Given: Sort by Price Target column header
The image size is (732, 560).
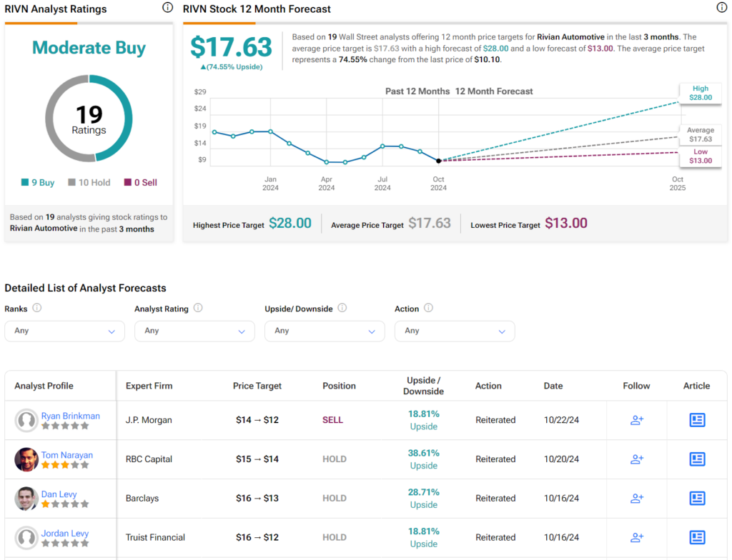Looking at the screenshot, I should tap(257, 386).
